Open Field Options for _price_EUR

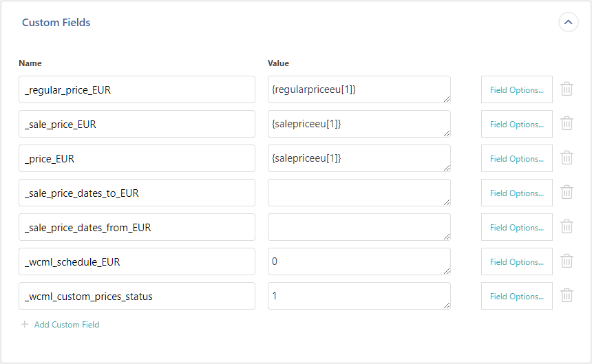516,158
